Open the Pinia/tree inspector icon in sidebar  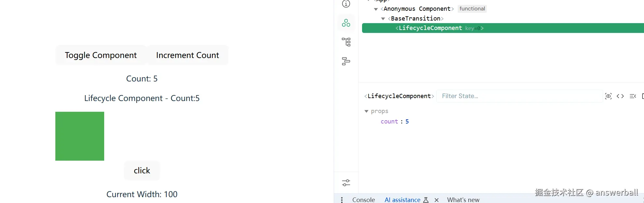pyautogui.click(x=346, y=42)
